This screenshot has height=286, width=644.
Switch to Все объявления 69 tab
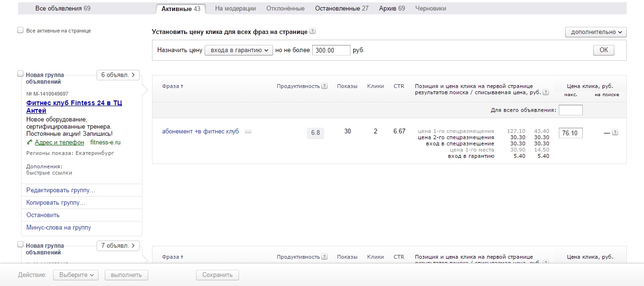click(63, 8)
